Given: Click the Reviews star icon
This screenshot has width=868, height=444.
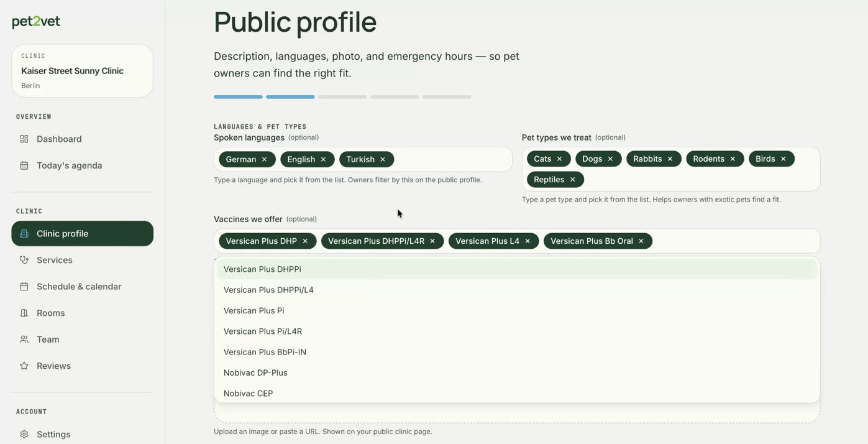Looking at the screenshot, I should 24,366.
